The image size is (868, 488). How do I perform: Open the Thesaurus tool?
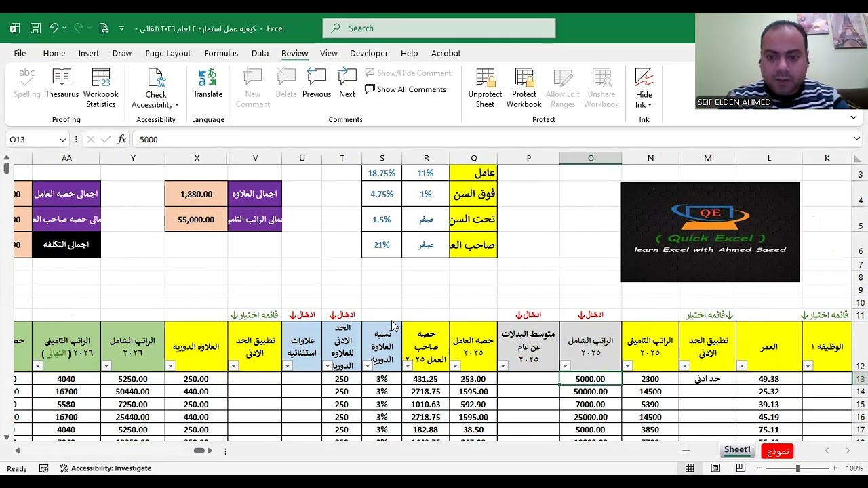point(62,84)
